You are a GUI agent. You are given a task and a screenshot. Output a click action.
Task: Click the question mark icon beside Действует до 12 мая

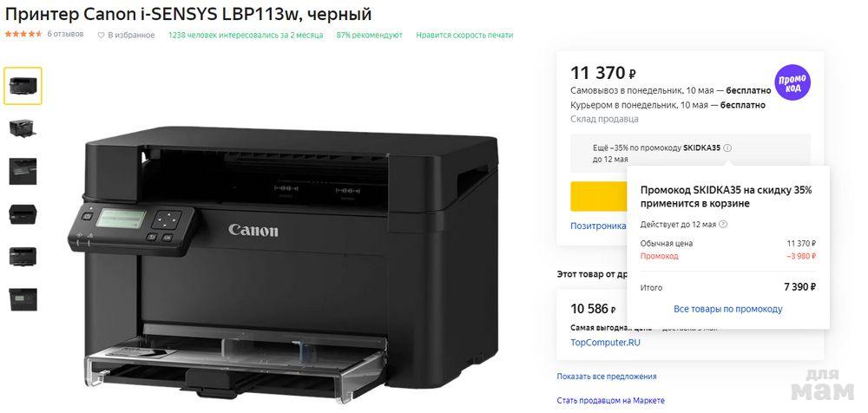[x=723, y=224]
